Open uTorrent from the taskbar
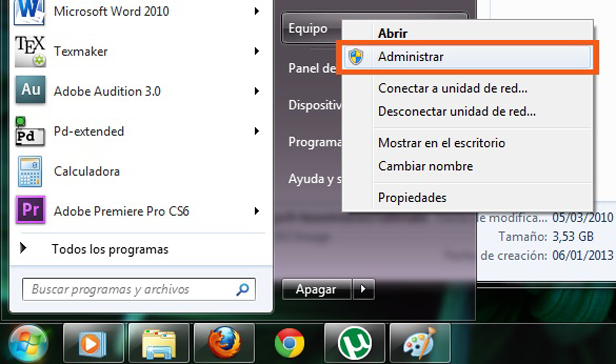Viewport: 616px width, 364px height. [x=355, y=344]
